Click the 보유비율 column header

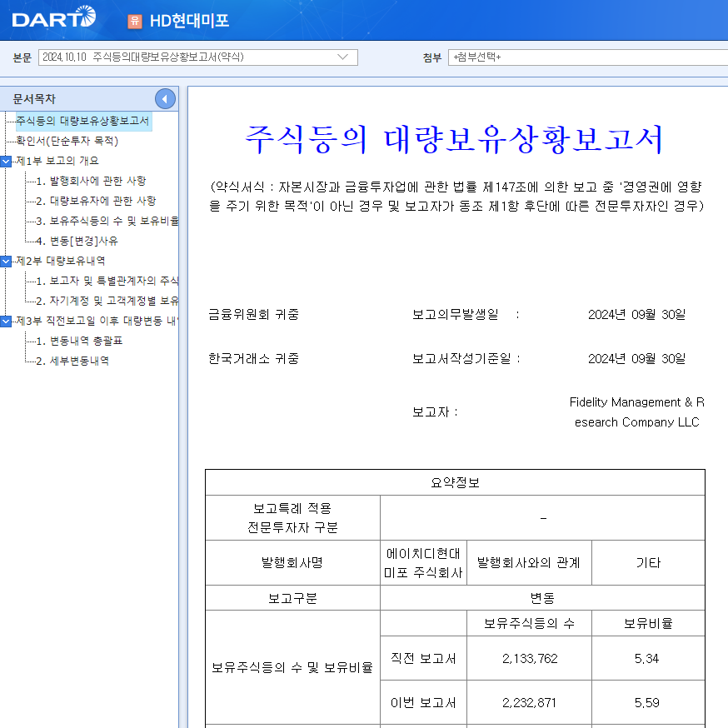click(x=648, y=623)
